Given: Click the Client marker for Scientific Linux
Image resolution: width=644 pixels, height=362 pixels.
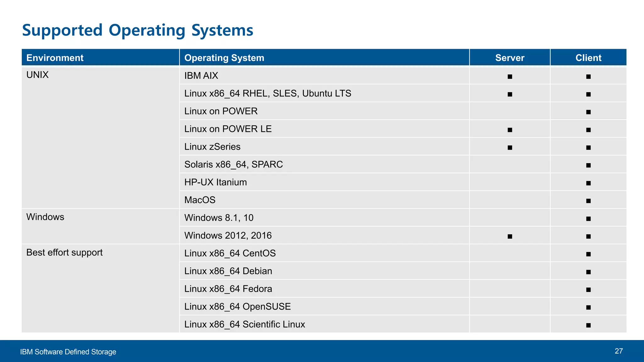Looking at the screenshot, I should point(588,325).
